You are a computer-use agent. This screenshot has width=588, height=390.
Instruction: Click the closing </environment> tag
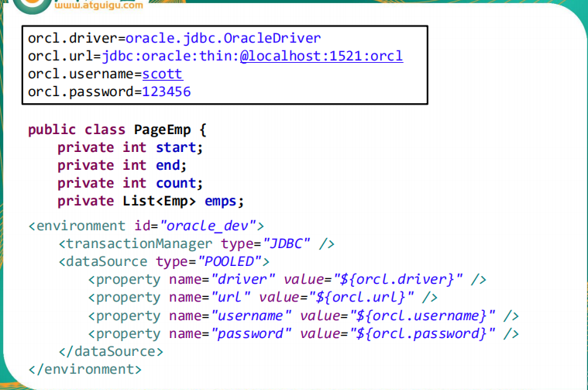coord(85,370)
